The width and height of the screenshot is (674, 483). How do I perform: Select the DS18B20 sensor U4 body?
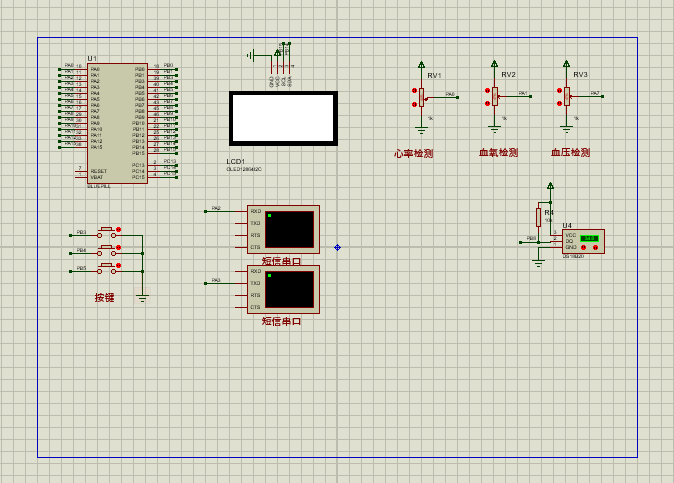click(583, 242)
